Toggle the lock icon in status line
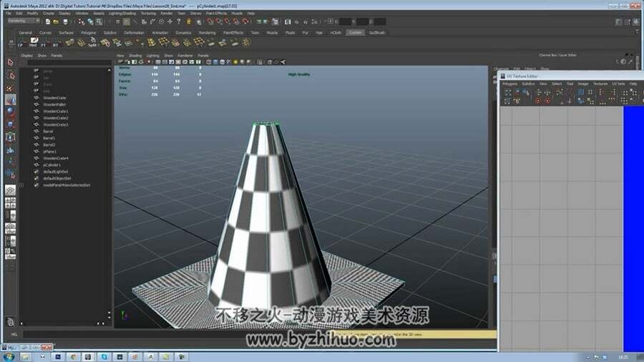 pos(188,21)
